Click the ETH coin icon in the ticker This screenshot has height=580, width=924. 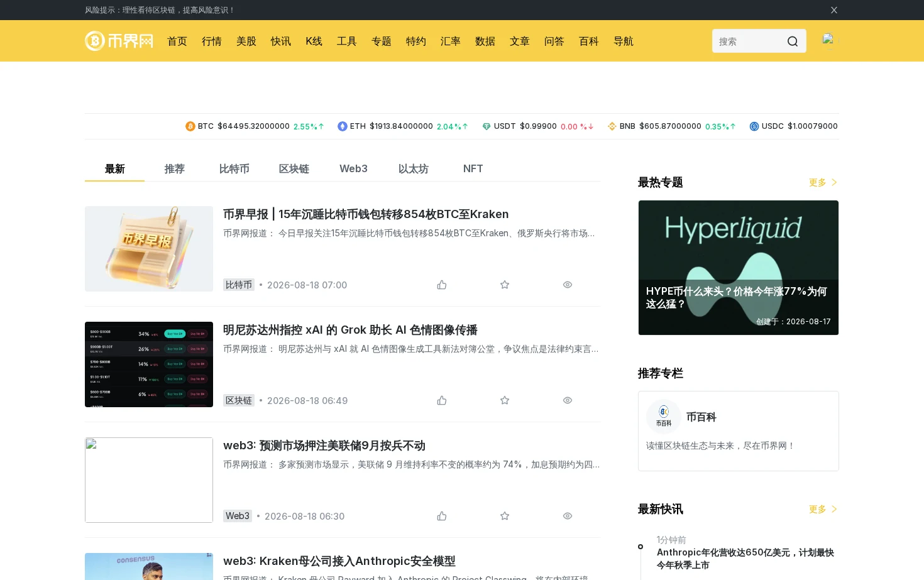click(343, 126)
